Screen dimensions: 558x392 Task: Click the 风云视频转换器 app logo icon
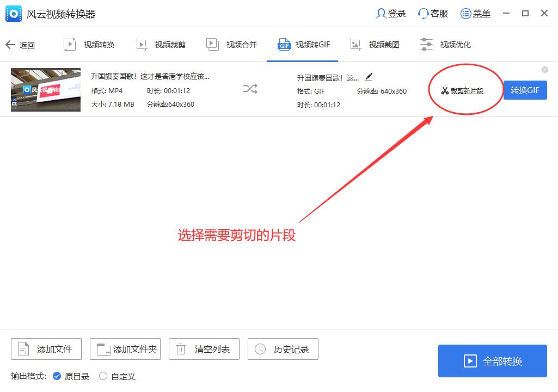tap(14, 14)
